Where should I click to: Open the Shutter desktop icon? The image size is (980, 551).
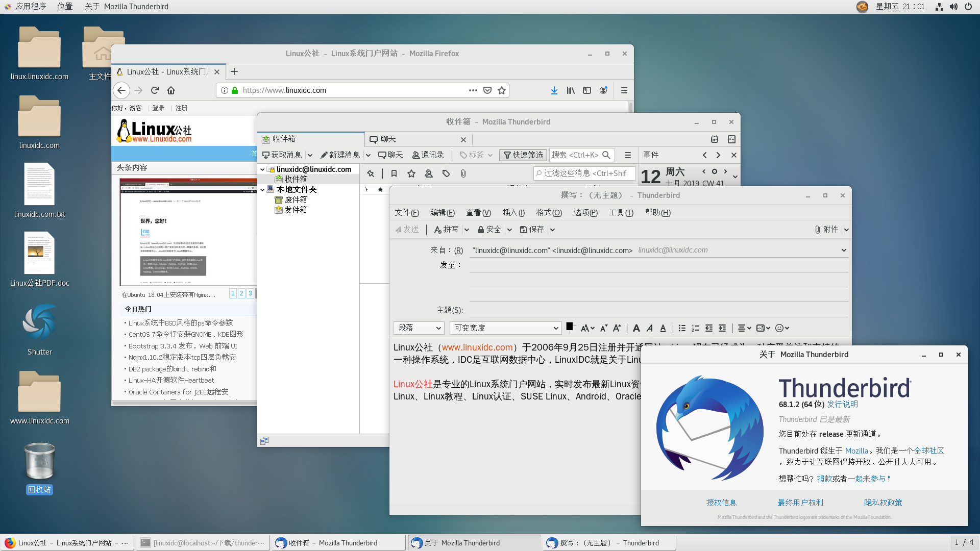tap(39, 329)
